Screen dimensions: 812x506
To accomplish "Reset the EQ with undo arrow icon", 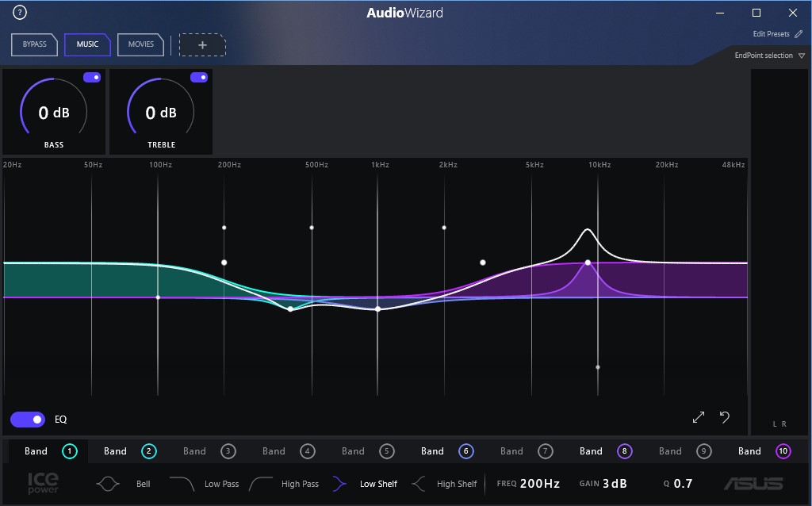I will pos(725,417).
